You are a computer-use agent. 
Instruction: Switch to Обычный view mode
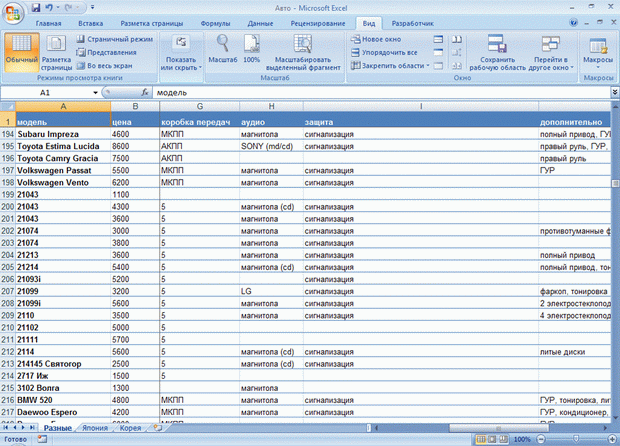coord(22,53)
